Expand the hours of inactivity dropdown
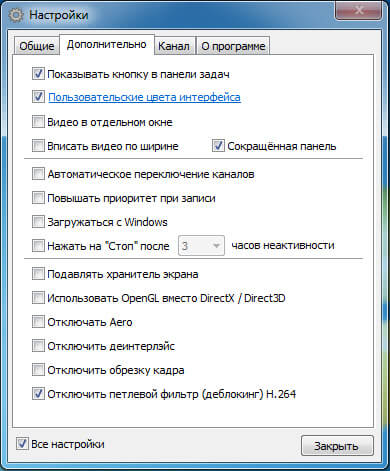390x471 pixels. tap(201, 246)
